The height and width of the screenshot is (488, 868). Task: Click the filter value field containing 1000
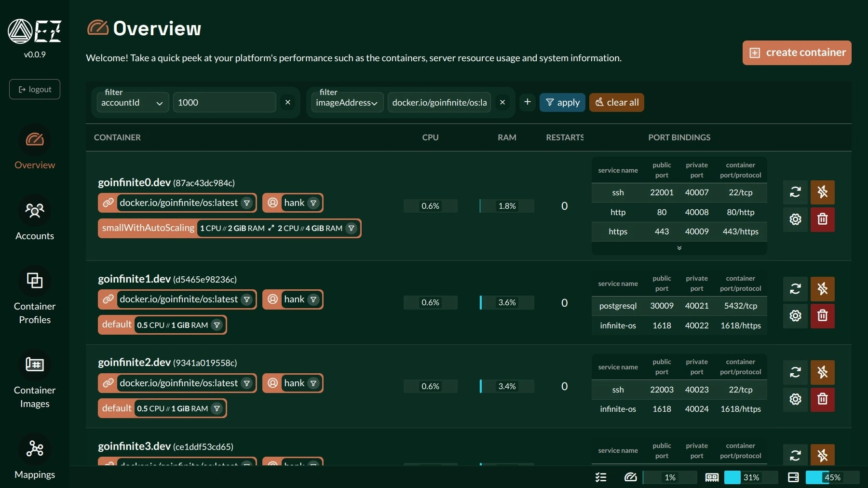click(x=224, y=103)
